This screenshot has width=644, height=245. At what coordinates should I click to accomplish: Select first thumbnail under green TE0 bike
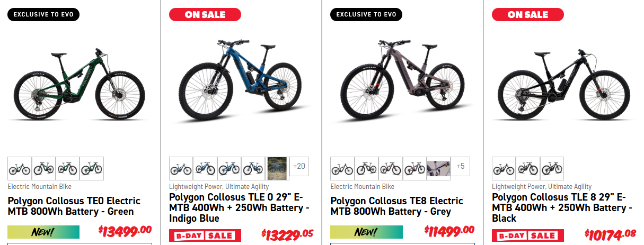pos(20,168)
